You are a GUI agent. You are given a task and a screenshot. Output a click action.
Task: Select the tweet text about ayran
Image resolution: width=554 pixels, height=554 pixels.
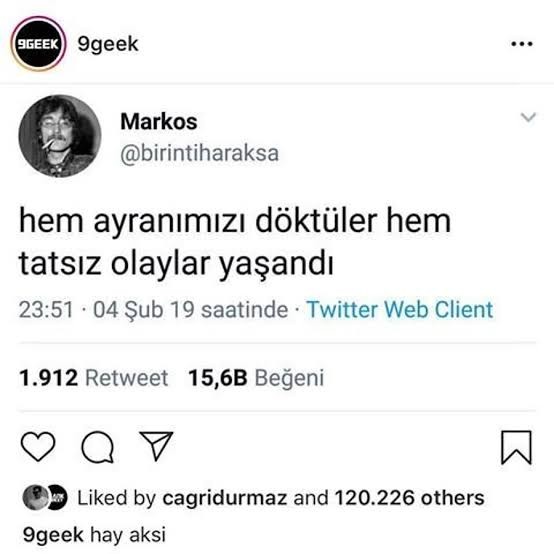[235, 242]
